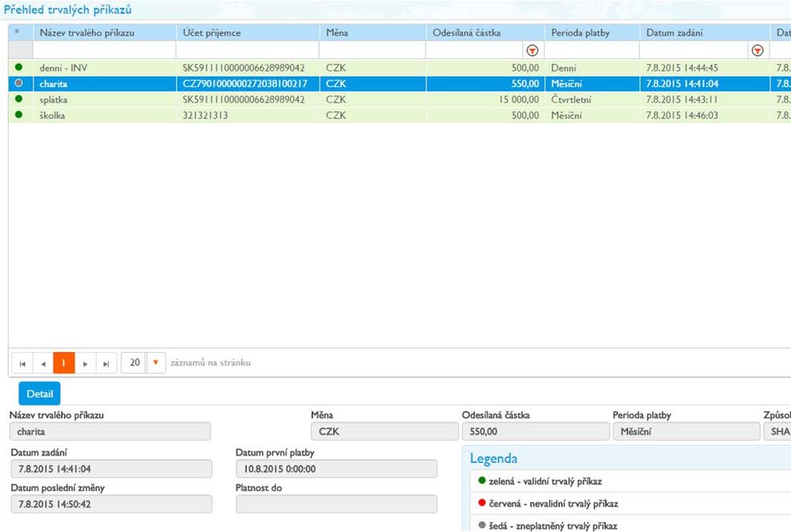Focus the Odesílaná částka filter field

[x=474, y=50]
